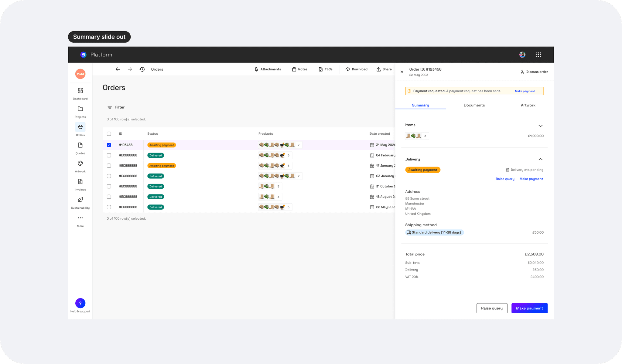622x364 pixels.
Task: Go to Projects folder icon
Action: 80,109
